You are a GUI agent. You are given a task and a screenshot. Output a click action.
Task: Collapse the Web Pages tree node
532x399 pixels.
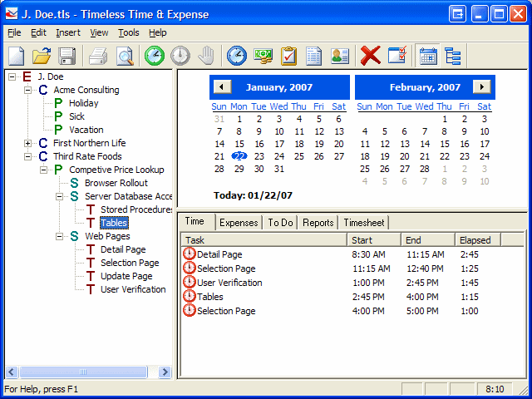tap(60, 236)
